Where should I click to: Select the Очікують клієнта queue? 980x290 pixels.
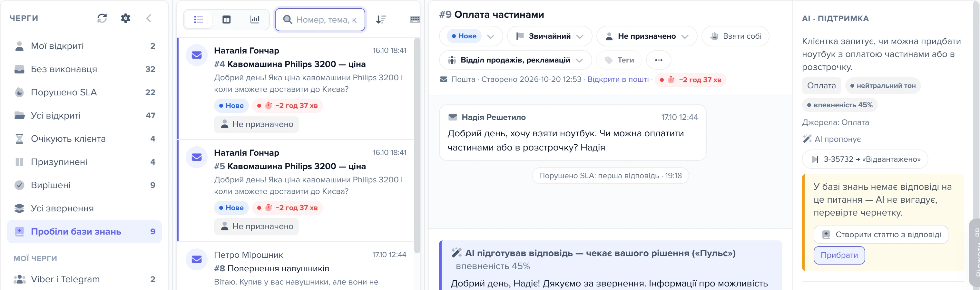[84, 139]
